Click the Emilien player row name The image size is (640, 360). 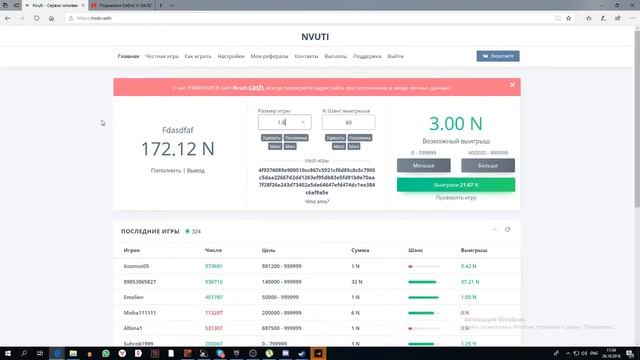point(133,298)
